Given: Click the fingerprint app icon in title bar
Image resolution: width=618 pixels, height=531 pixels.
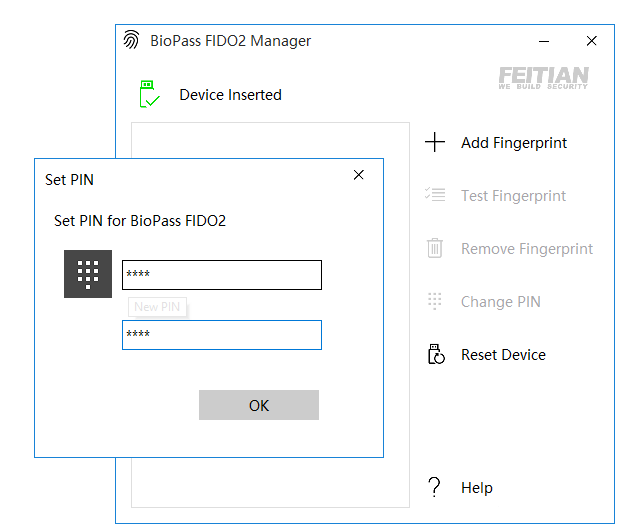Looking at the screenshot, I should point(131,41).
